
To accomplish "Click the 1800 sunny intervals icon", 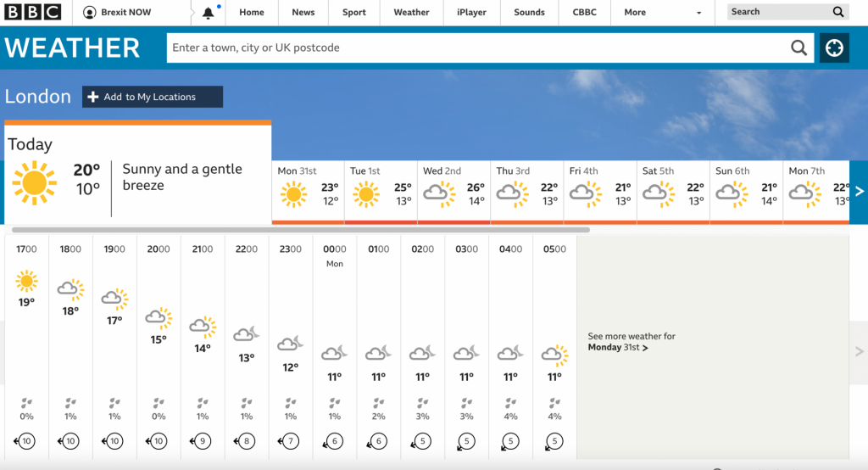I will point(70,290).
